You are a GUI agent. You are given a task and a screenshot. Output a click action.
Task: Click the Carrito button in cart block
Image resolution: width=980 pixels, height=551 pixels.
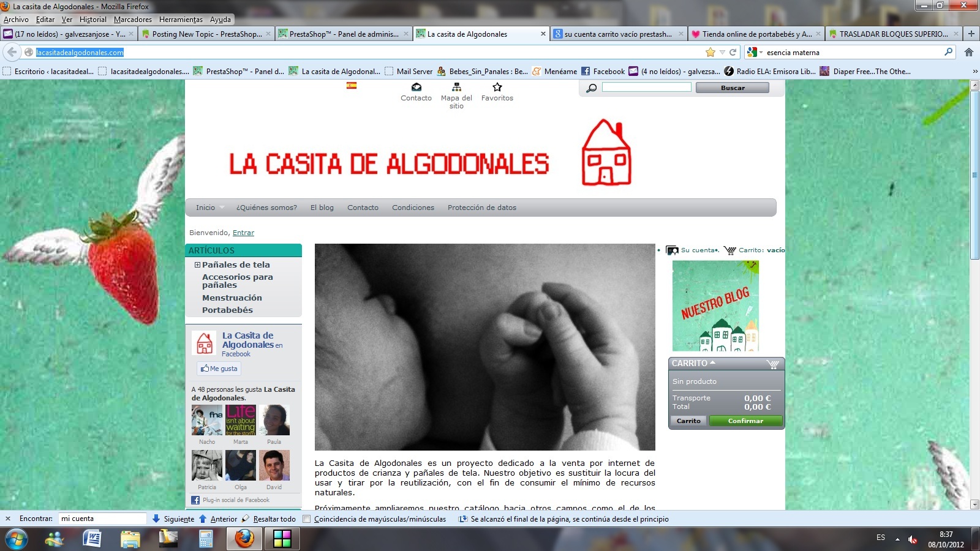(x=688, y=421)
